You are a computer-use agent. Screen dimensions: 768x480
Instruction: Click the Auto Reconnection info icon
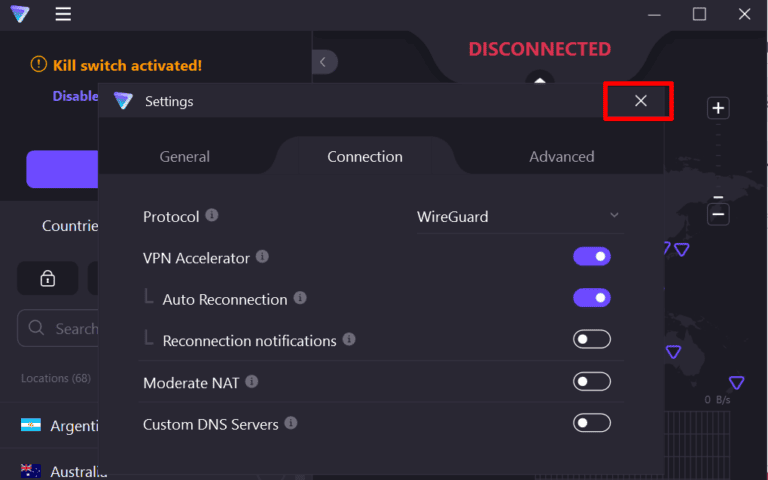tap(300, 298)
